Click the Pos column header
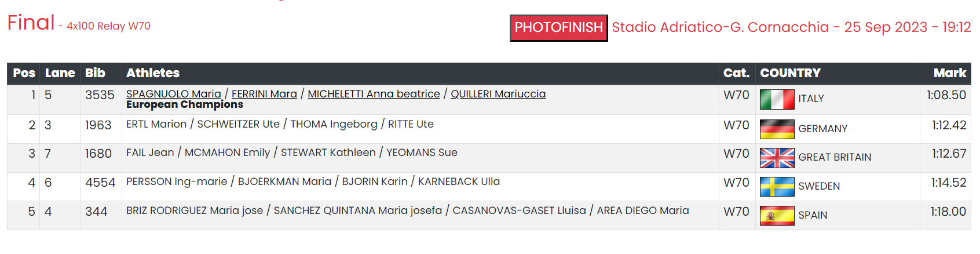This screenshot has width=980, height=254. tap(24, 73)
